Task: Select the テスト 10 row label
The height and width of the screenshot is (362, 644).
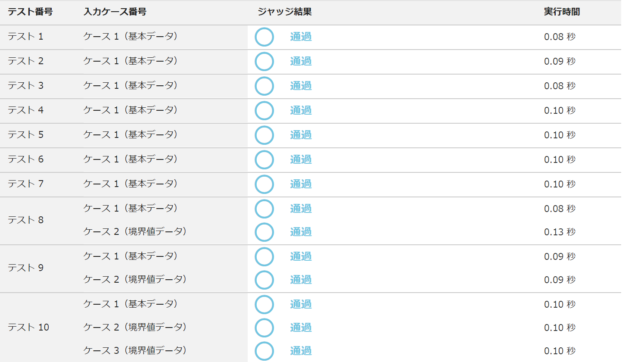Action: [28, 328]
